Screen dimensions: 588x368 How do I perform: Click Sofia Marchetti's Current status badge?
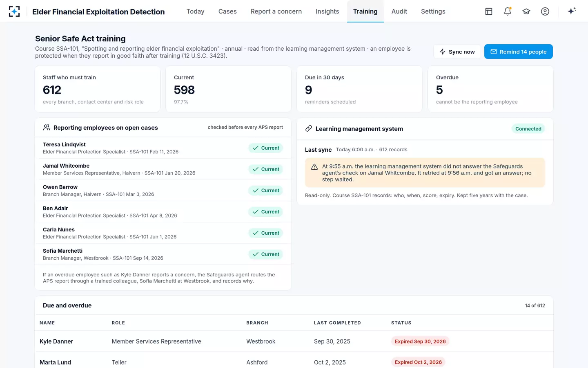pos(266,254)
